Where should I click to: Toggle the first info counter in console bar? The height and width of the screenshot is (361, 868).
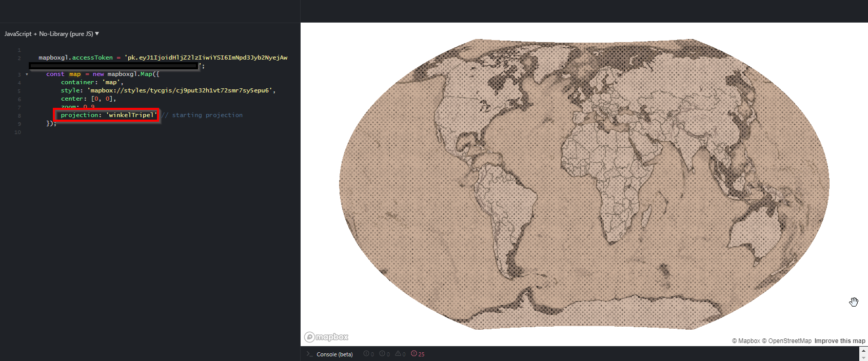click(x=368, y=354)
